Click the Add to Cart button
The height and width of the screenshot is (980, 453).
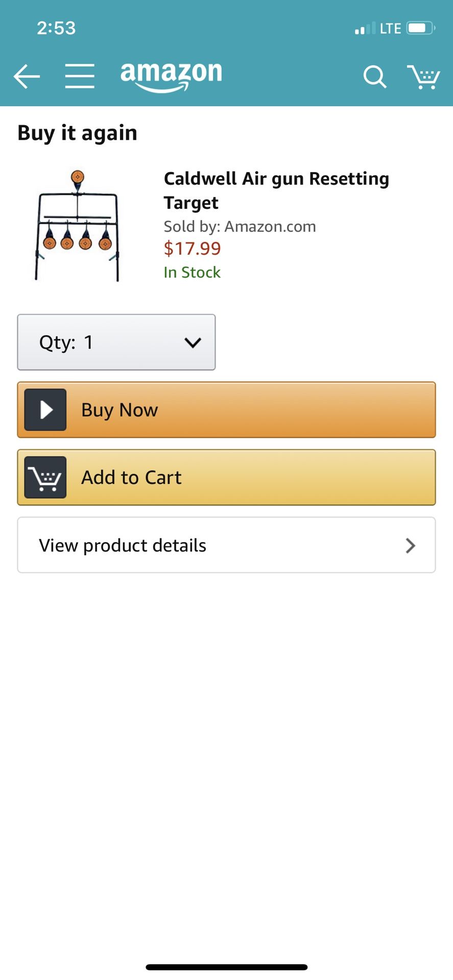(x=226, y=477)
